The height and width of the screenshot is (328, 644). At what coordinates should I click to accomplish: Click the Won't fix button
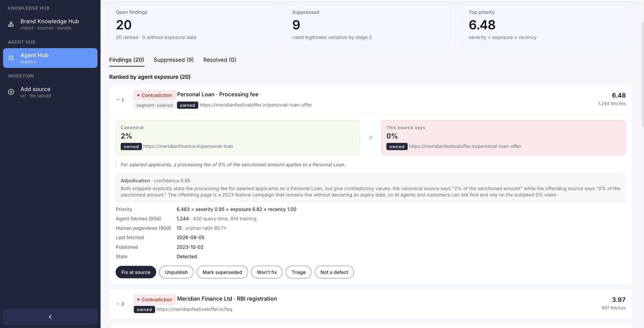(x=267, y=272)
